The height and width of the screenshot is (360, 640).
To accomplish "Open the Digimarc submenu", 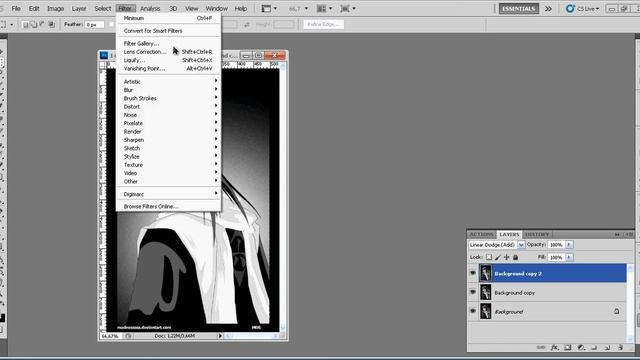I will [x=169, y=194].
